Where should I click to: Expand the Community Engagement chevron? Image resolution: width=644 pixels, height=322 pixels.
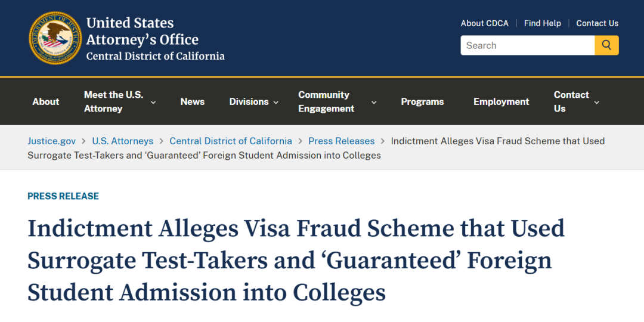374,102
